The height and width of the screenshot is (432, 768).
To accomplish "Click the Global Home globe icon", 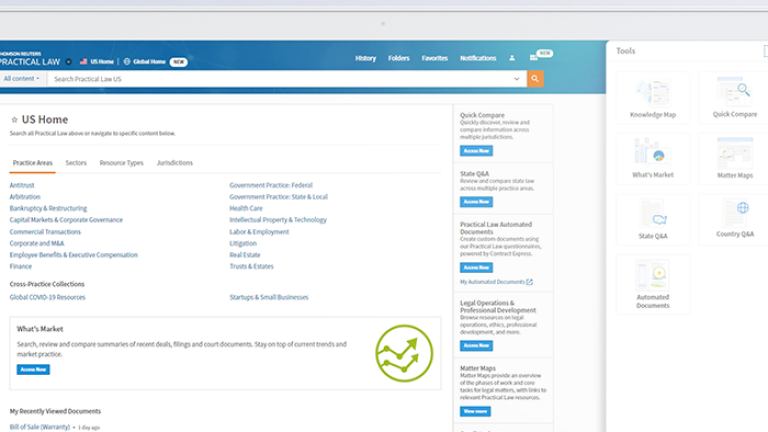I will coord(127,62).
